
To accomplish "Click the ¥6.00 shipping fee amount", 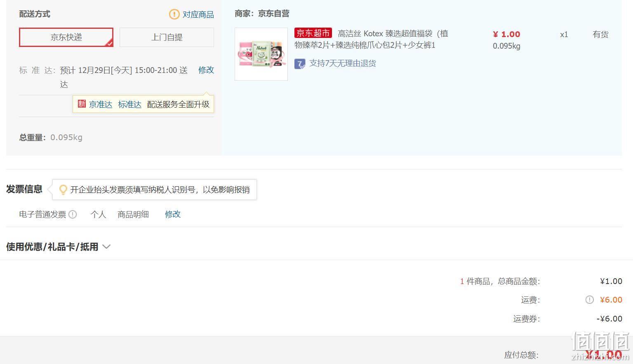I will tap(611, 300).
